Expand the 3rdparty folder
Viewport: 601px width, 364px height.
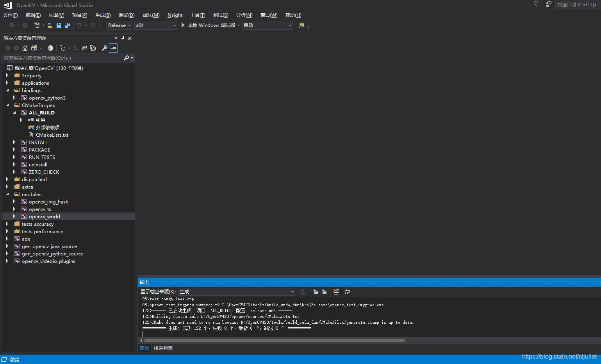coord(7,75)
